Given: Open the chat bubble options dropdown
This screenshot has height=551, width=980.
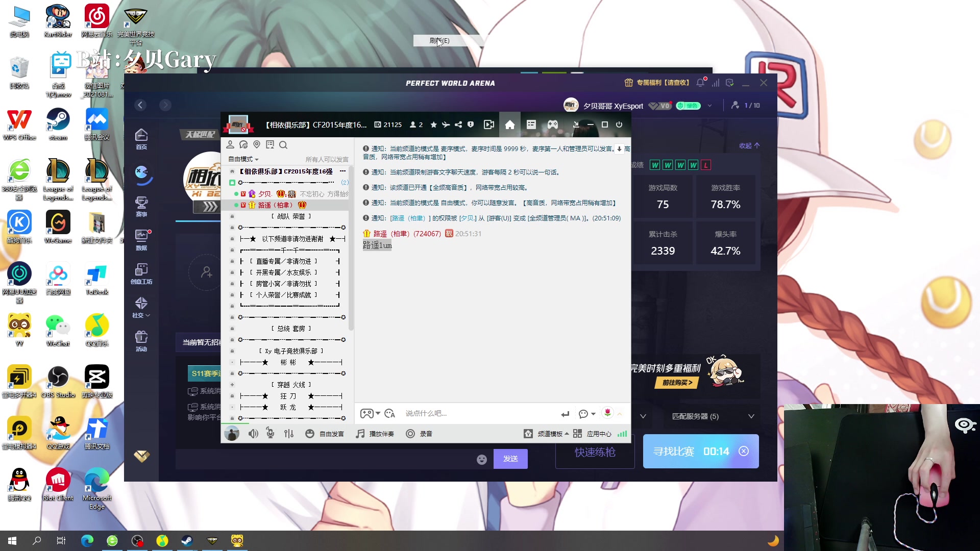Looking at the screenshot, I should (x=587, y=414).
